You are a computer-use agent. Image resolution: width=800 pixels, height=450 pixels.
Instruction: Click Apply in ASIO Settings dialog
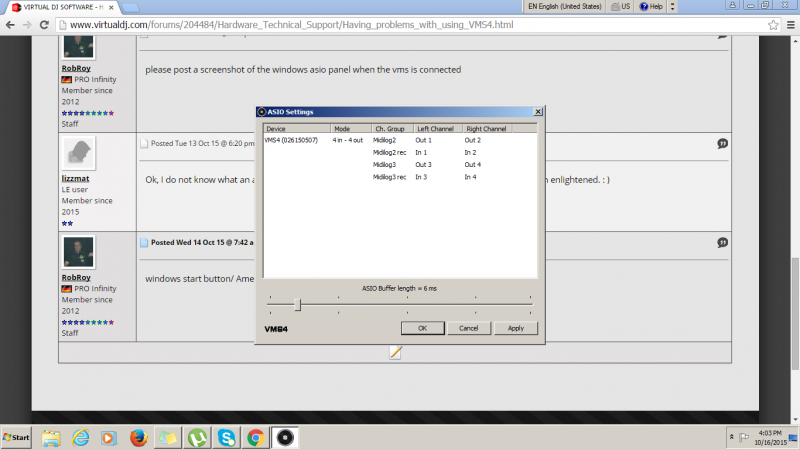(516, 328)
